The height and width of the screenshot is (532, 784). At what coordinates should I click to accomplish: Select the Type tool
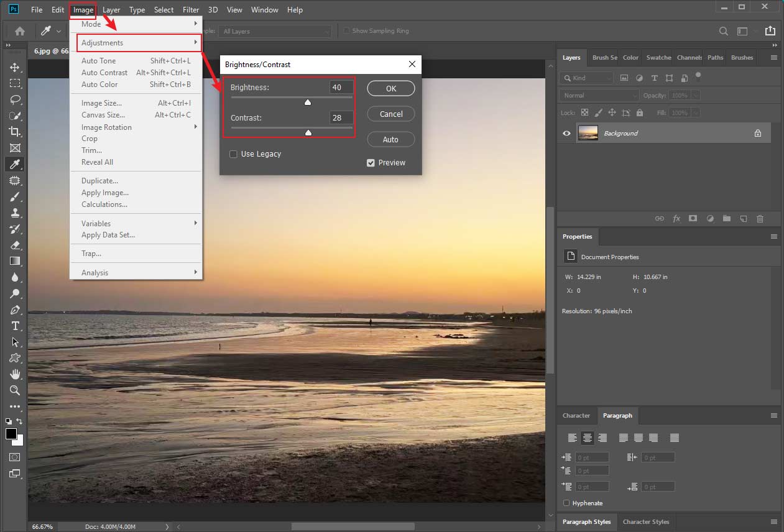pyautogui.click(x=14, y=326)
